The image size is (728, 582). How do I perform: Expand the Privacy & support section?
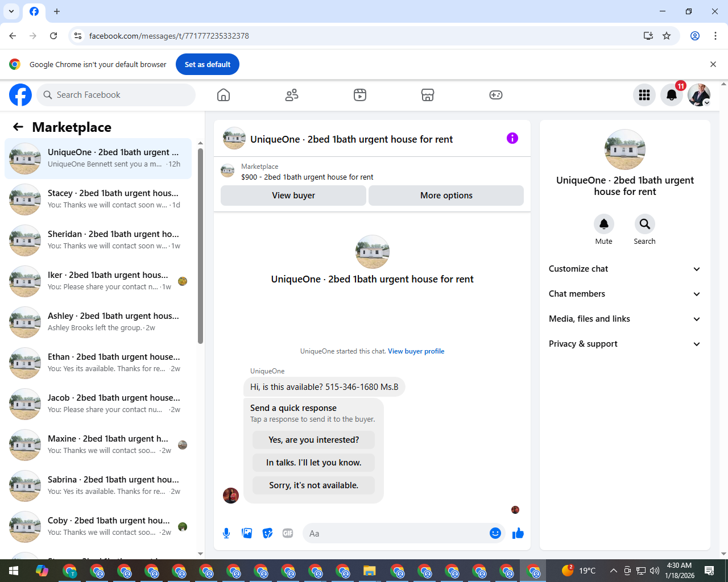tap(625, 344)
